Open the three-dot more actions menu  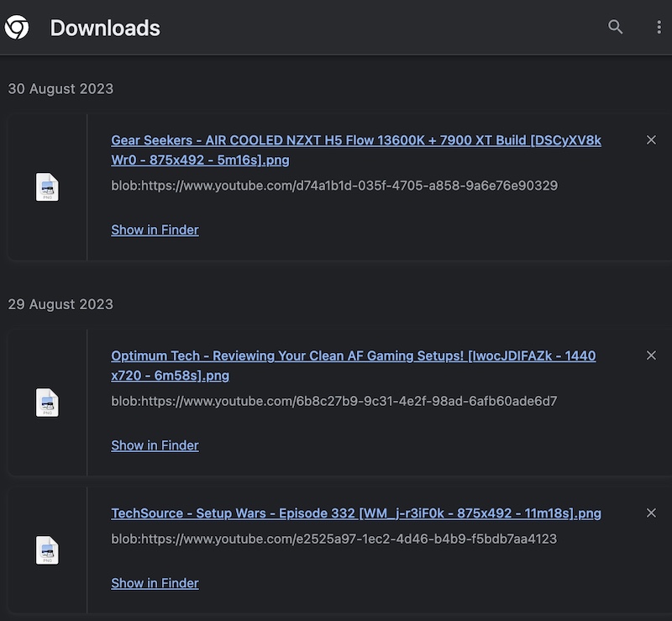(659, 27)
